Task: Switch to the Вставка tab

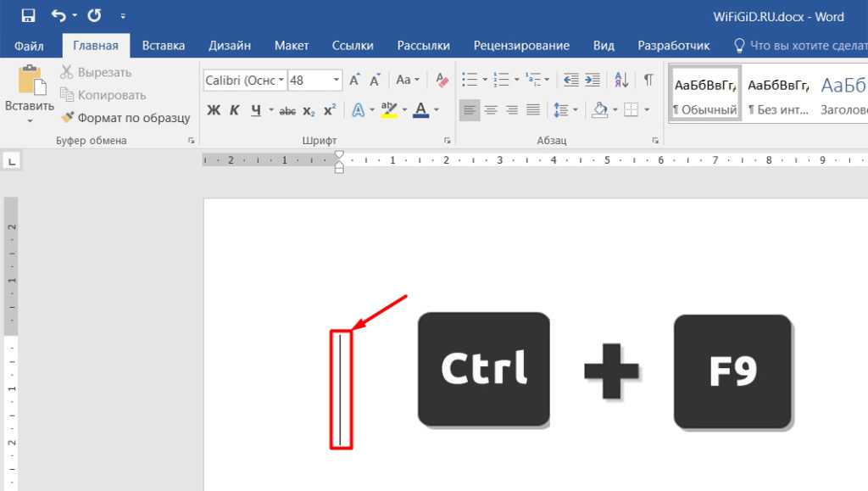Action: point(164,46)
